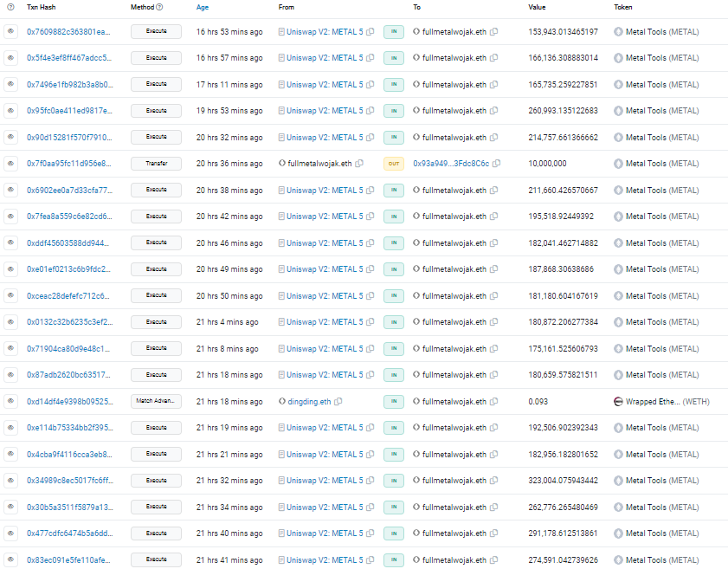Open transaction hash 0xe114b75334bb2f395

pos(69,427)
